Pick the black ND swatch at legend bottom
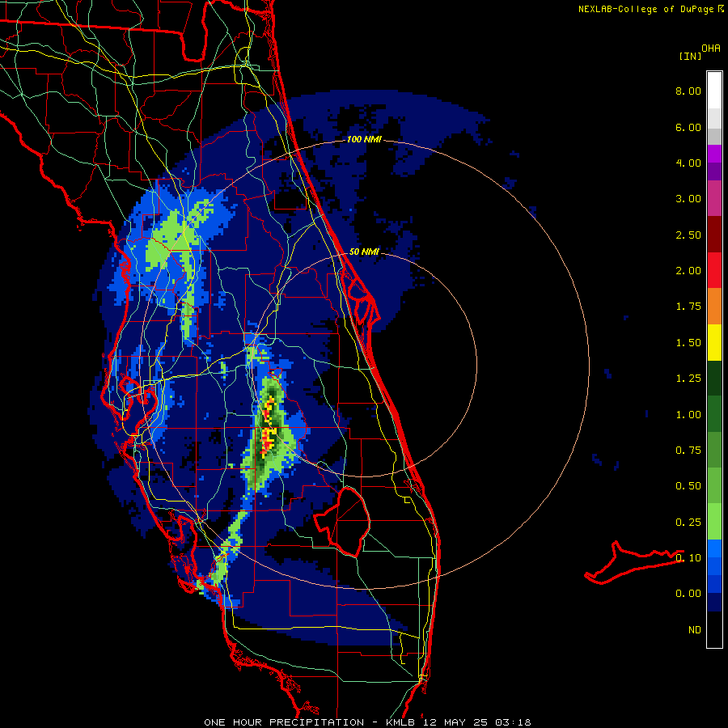 (x=714, y=629)
